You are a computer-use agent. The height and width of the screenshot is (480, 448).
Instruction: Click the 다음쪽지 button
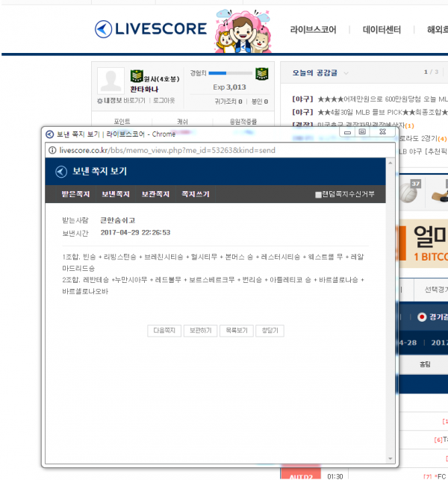164,331
